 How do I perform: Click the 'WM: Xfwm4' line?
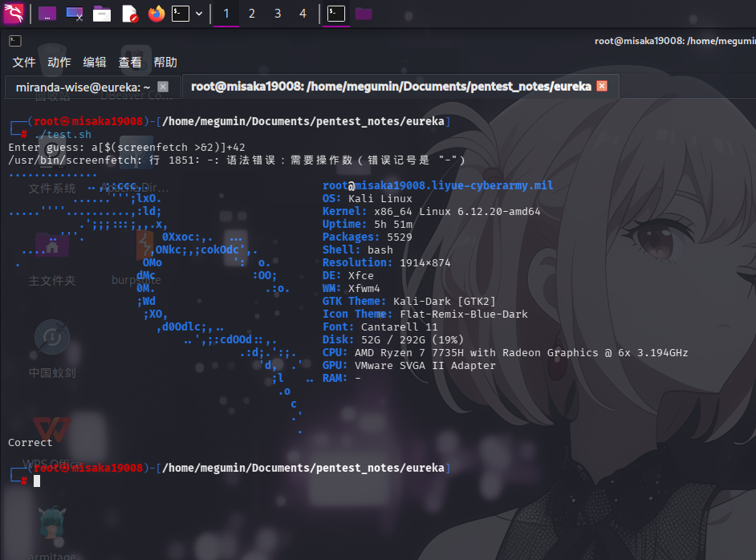tap(352, 288)
